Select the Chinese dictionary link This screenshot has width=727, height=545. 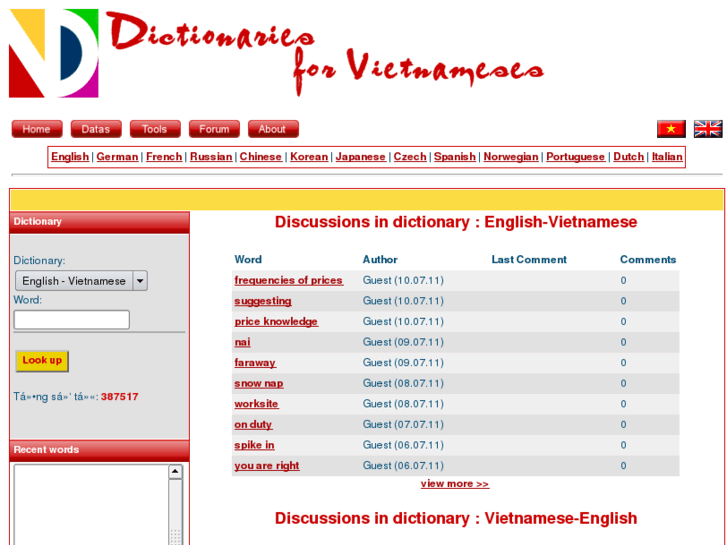tap(261, 157)
